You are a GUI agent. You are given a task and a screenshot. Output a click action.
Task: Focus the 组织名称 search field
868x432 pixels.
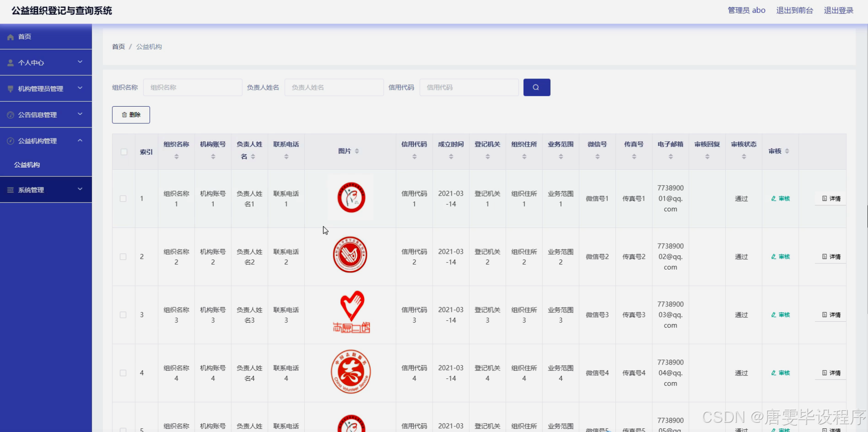193,87
